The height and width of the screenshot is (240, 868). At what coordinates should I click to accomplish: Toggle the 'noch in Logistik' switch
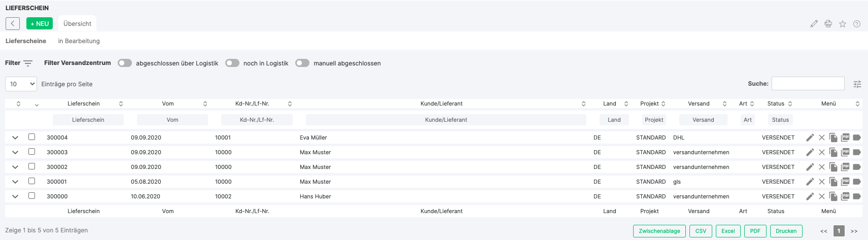232,63
